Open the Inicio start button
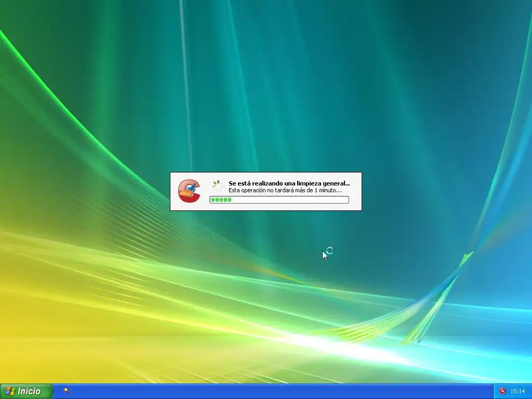The image size is (532, 399). tap(26, 391)
